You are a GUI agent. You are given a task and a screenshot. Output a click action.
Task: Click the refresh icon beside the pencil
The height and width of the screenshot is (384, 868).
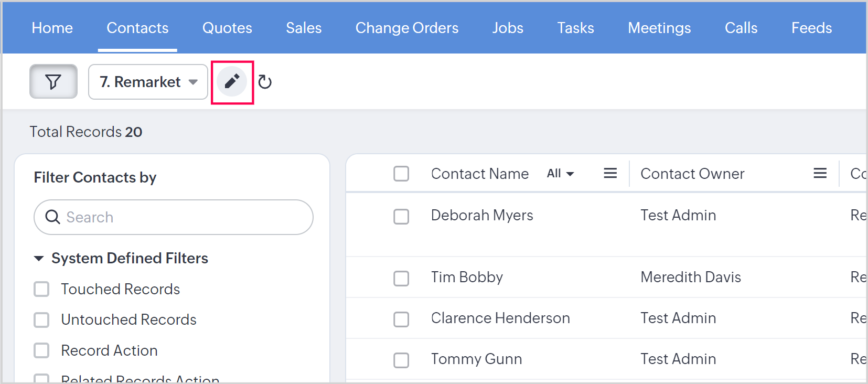click(265, 82)
